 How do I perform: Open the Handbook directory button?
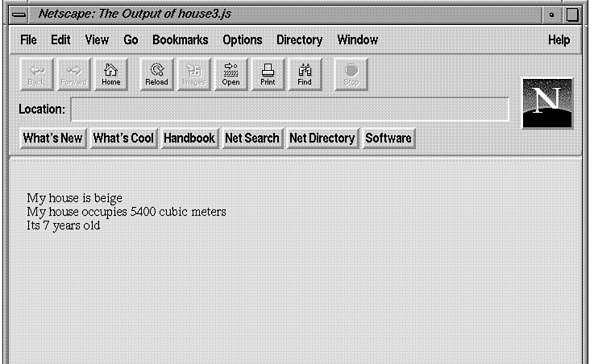tap(189, 138)
